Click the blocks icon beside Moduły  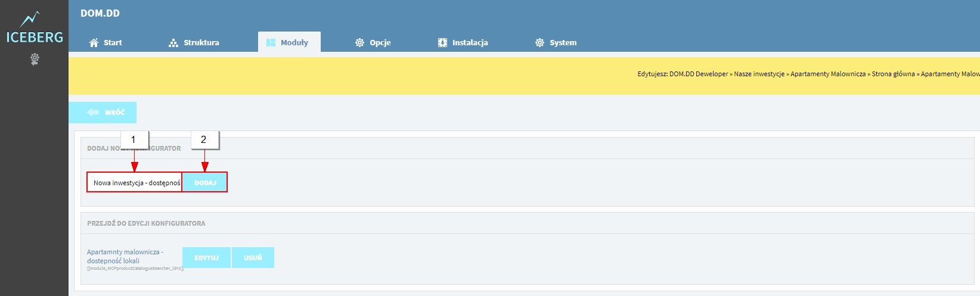pos(271,42)
